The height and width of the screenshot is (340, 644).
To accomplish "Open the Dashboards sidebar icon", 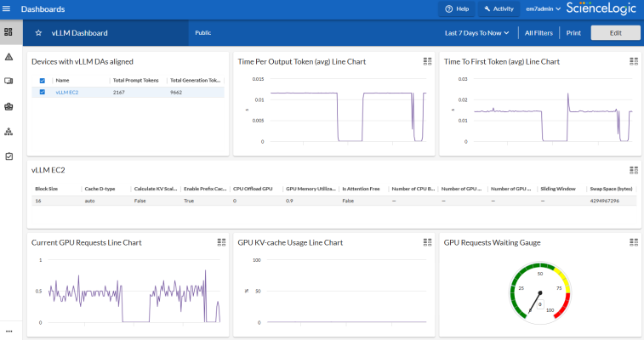I will click(9, 32).
